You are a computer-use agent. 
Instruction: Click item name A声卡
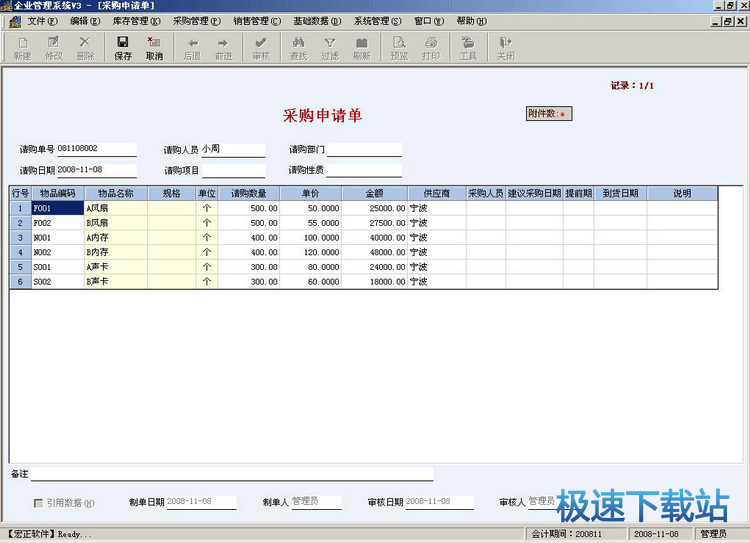point(116,267)
